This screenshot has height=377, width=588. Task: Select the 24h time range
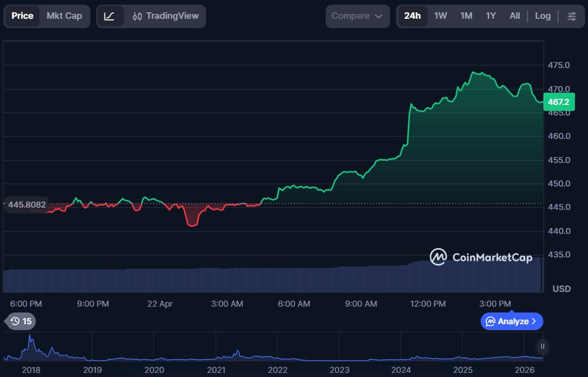click(413, 16)
